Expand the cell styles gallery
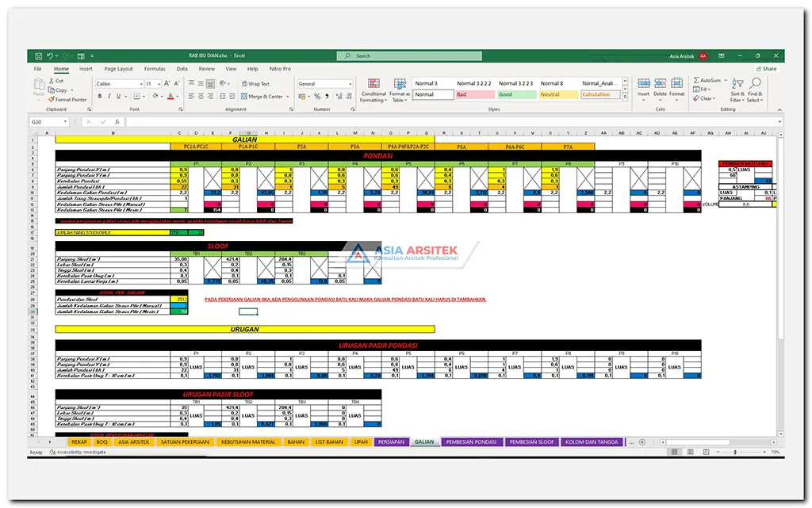The width and height of the screenshot is (812, 508). (x=625, y=96)
